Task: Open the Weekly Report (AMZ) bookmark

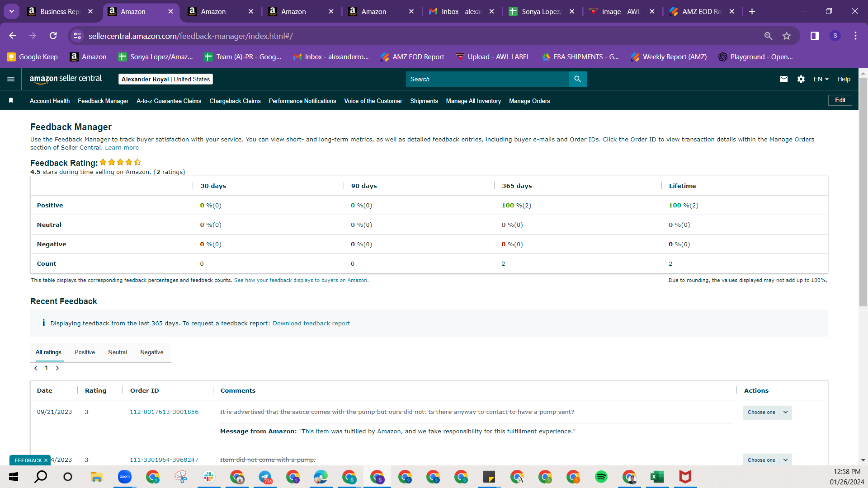Action: click(x=669, y=57)
